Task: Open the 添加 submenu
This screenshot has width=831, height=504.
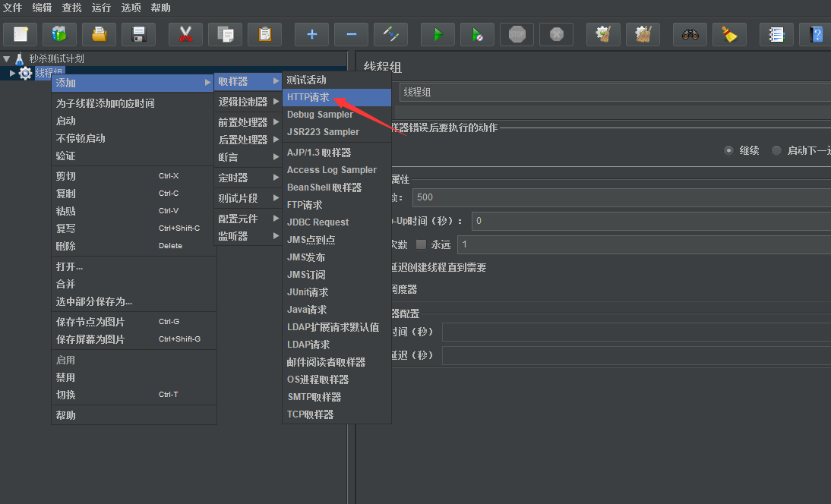Action: [132, 83]
